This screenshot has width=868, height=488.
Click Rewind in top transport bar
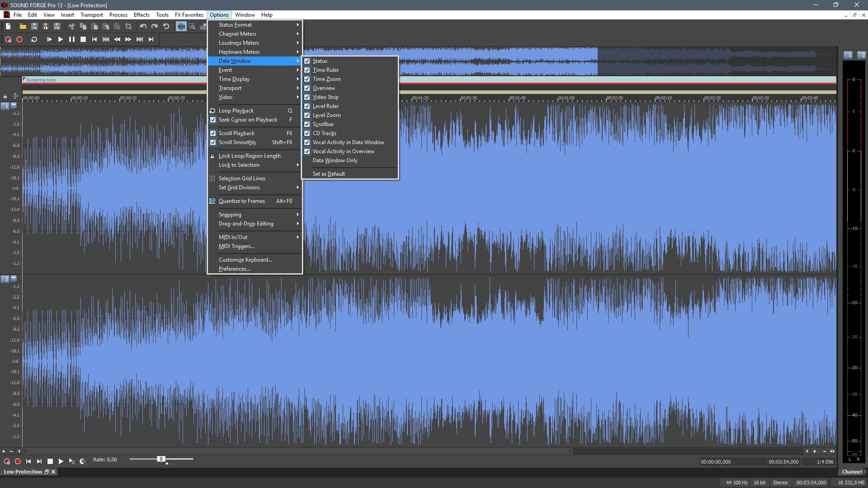pos(117,39)
